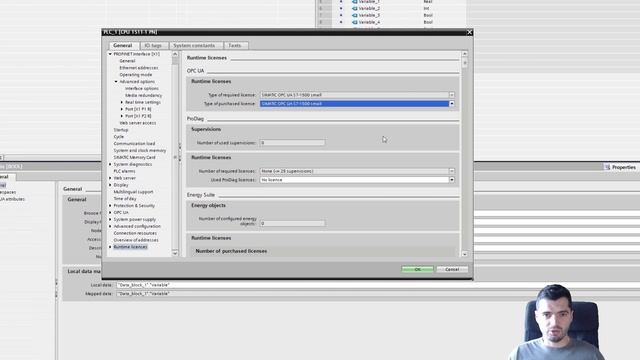Select Overview of addresses in the tree
Screen dimensions: 640x360
[x=136, y=240]
